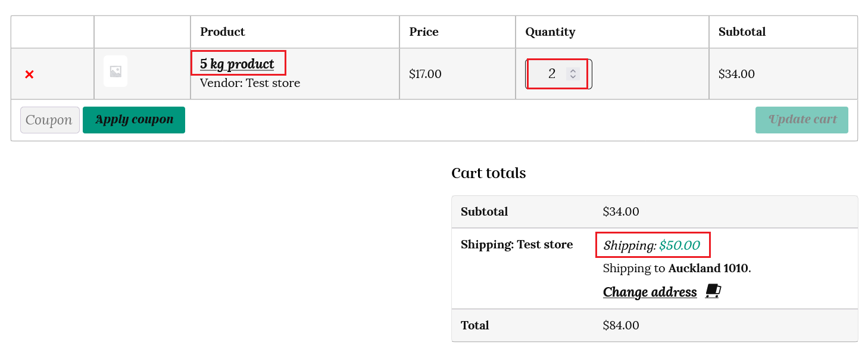
Task: Click the $84.00 cart total amount
Action: pyautogui.click(x=621, y=326)
